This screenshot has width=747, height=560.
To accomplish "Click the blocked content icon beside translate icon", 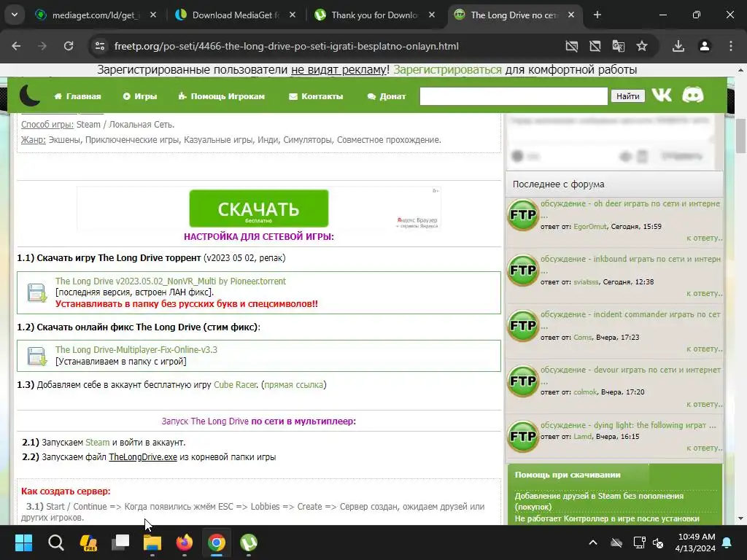I will 595,46.
